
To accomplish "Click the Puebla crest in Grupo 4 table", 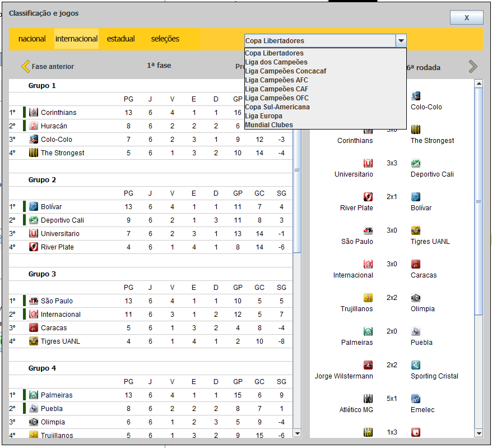I will tap(34, 408).
